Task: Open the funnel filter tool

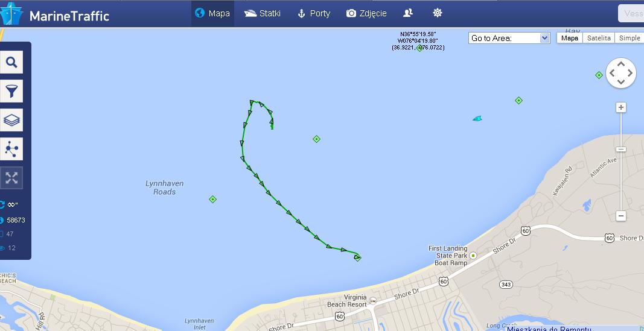Action: click(x=11, y=91)
